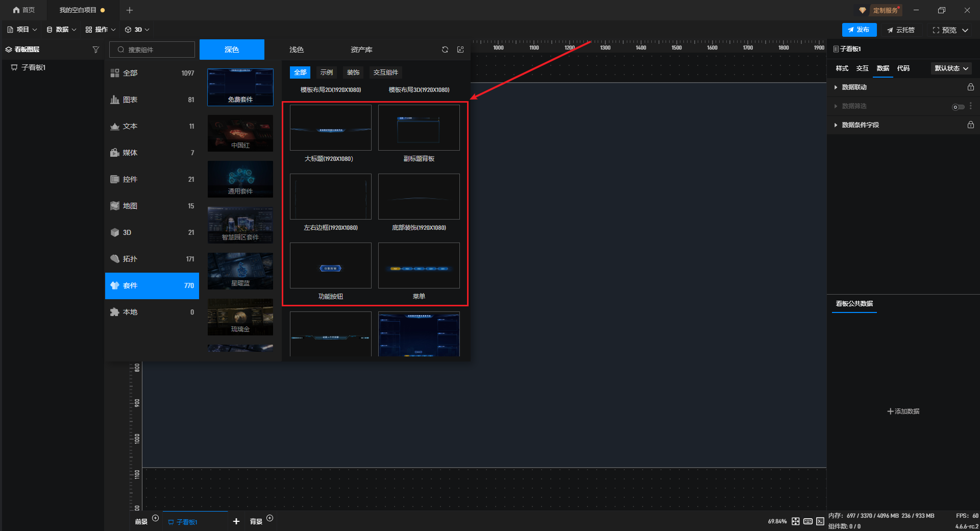Screen dimensions: 980x531
Task: Open the 数据 tab in properties panel
Action: [x=883, y=68]
